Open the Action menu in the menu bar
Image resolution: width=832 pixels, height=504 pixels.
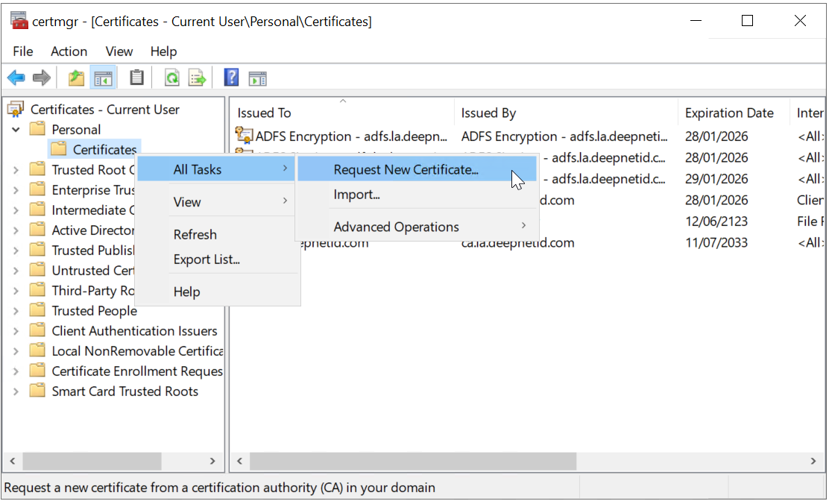tap(69, 51)
